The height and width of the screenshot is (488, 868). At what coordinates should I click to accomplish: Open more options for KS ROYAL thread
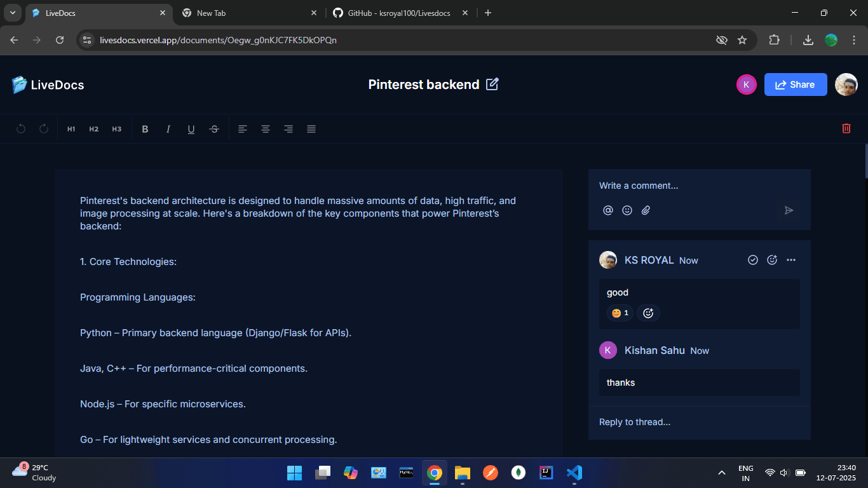791,260
